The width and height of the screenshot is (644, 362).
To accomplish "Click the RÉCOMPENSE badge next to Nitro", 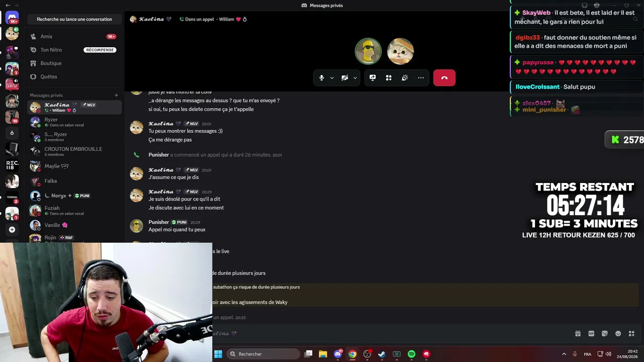I will pos(100,50).
